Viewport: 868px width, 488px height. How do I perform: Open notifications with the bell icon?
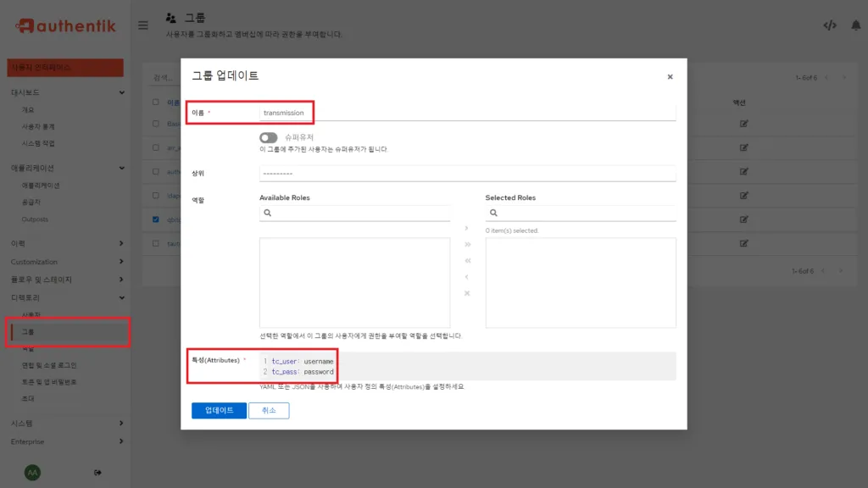pyautogui.click(x=855, y=25)
